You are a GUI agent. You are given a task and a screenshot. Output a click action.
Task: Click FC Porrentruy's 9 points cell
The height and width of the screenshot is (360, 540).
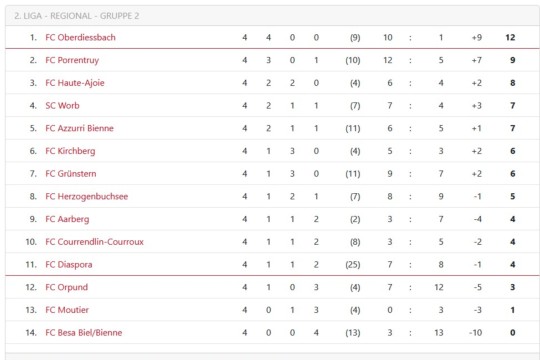tap(512, 60)
